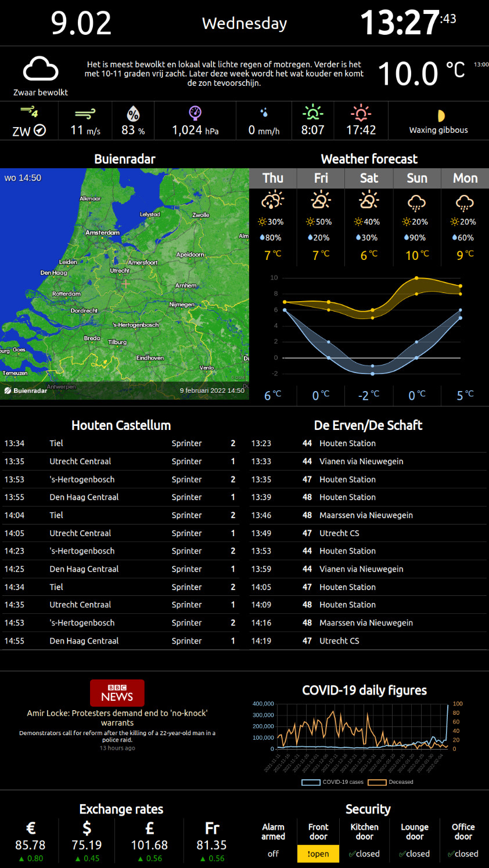Click Friday's partly cloudy forecast icon
Screen dimensions: 489x868
(x=321, y=200)
